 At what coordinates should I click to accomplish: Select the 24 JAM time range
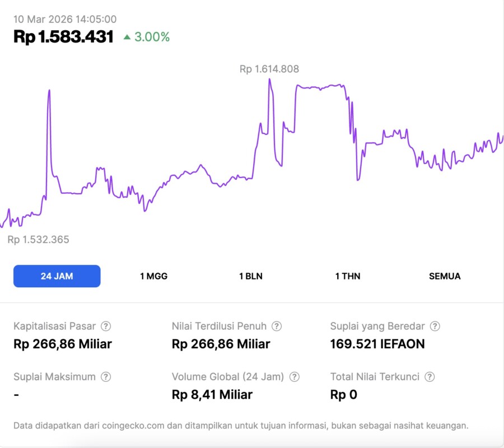click(x=57, y=276)
